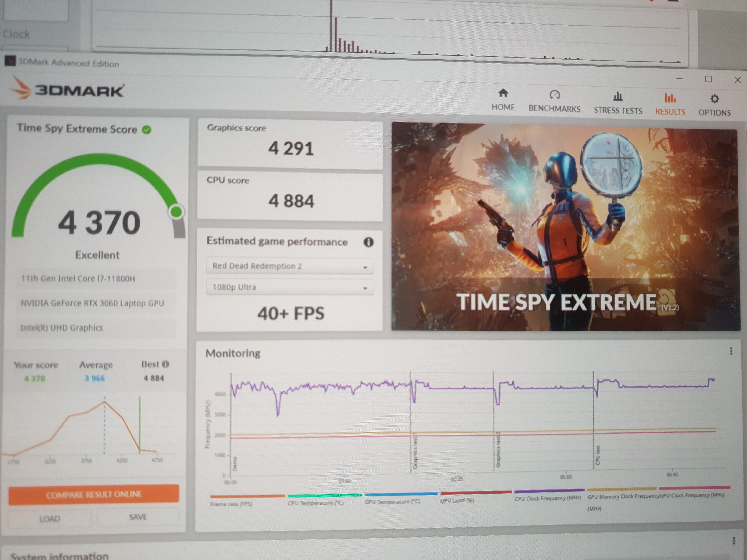Image resolution: width=747 pixels, height=560 pixels.
Task: Click the Home house icon
Action: [x=503, y=93]
